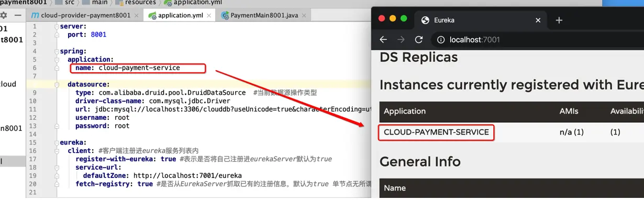Image resolution: width=644 pixels, height=200 pixels.
Task: Click the name: cloud-payment-service line
Action: pyautogui.click(x=127, y=68)
